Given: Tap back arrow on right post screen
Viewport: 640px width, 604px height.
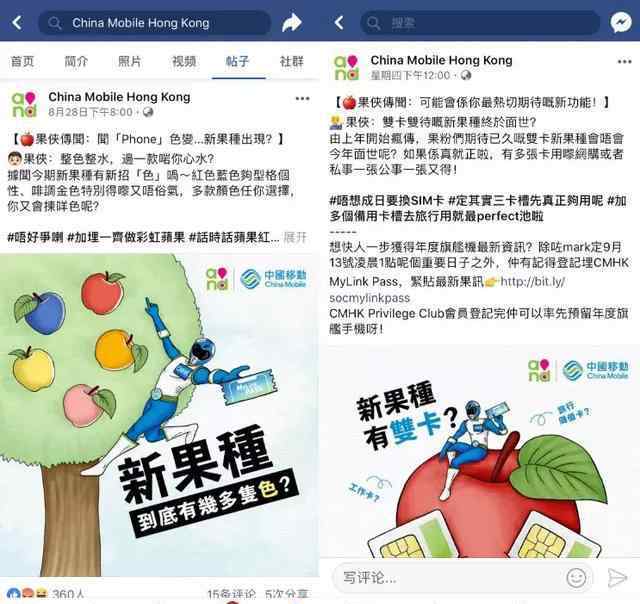Looking at the screenshot, I should point(338,22).
